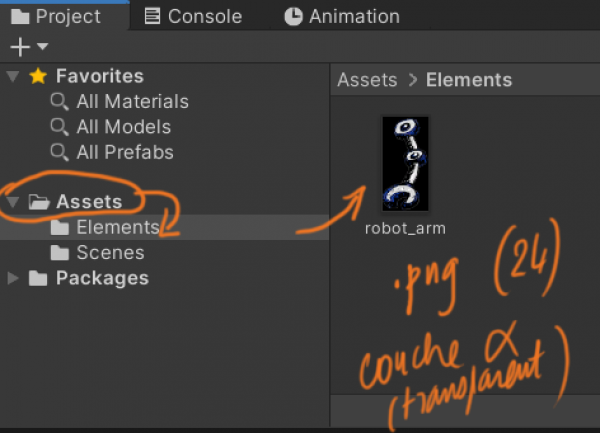Select the Elements folder icon

(x=60, y=228)
